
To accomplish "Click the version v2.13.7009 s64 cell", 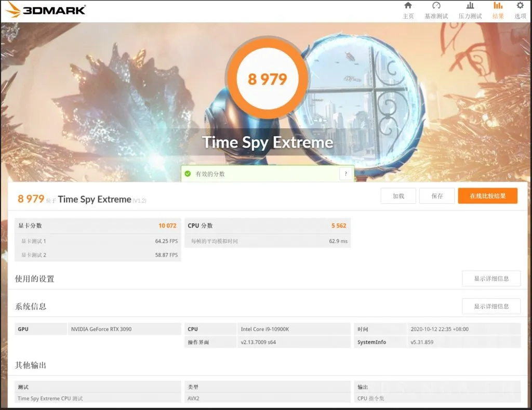I will 294,342.
